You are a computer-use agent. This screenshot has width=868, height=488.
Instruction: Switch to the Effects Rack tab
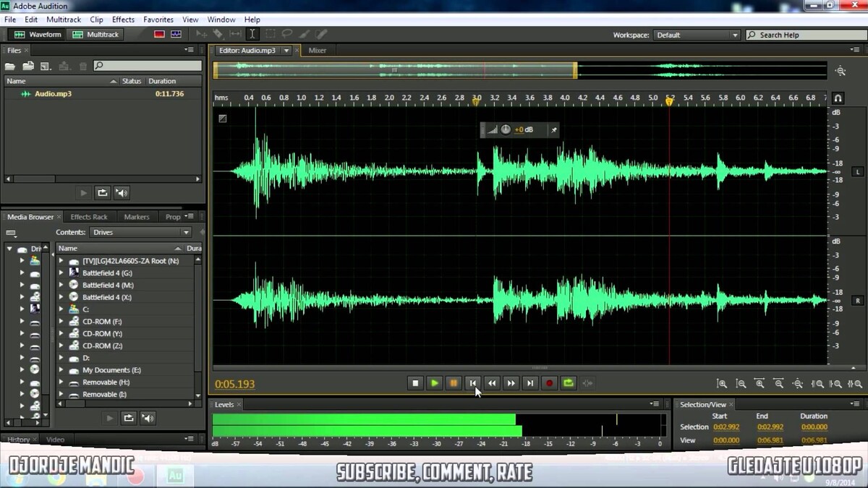pos(89,217)
